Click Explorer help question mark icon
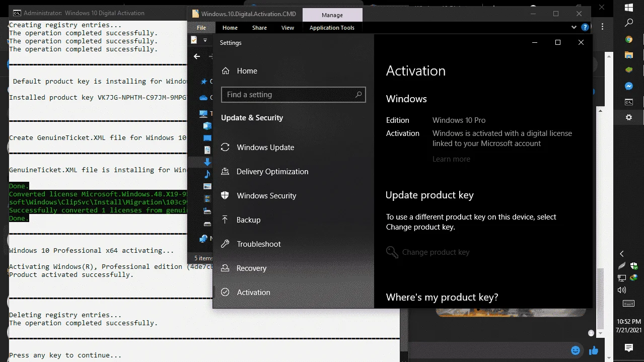The image size is (644, 362). coord(585,28)
